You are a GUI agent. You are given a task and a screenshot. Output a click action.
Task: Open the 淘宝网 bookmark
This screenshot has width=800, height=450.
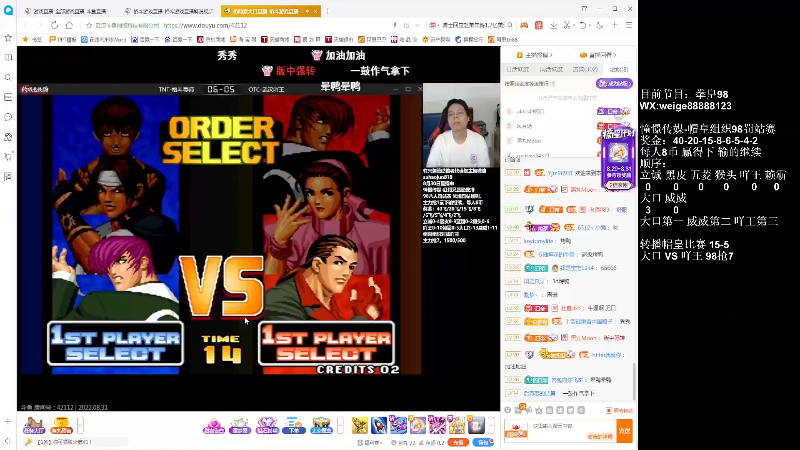243,39
